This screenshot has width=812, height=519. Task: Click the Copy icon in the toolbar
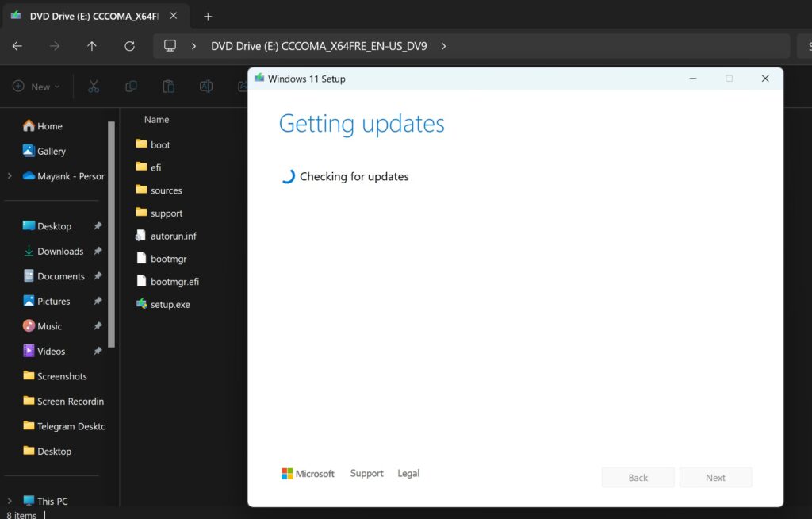tap(130, 86)
